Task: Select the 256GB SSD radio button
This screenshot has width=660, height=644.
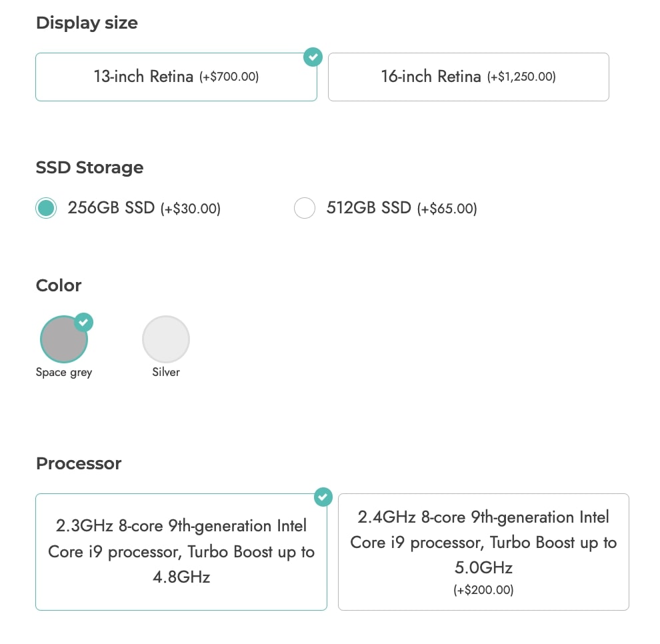Action: click(46, 208)
